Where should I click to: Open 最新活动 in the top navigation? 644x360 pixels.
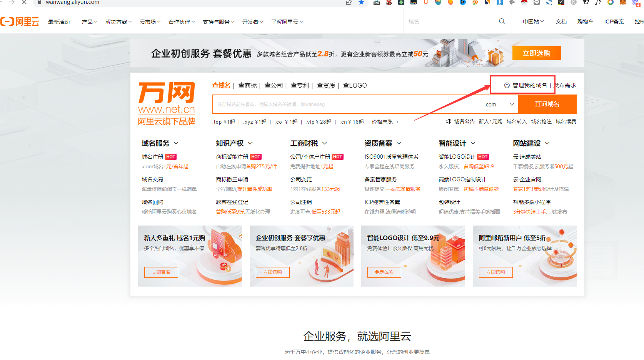(x=59, y=22)
